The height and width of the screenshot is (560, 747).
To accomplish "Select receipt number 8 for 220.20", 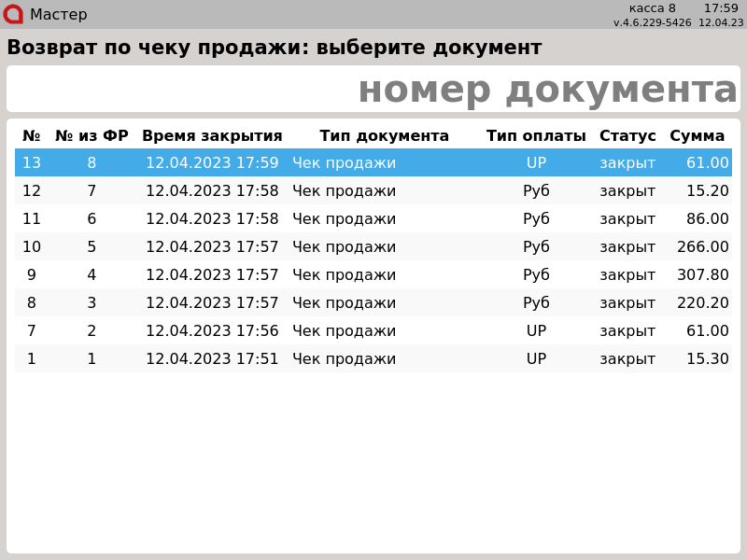I will [373, 303].
